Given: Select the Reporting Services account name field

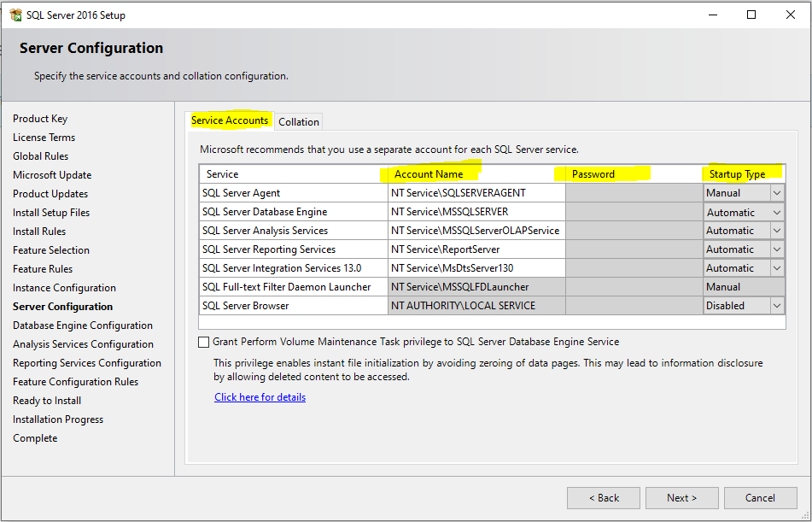Looking at the screenshot, I should pos(476,249).
